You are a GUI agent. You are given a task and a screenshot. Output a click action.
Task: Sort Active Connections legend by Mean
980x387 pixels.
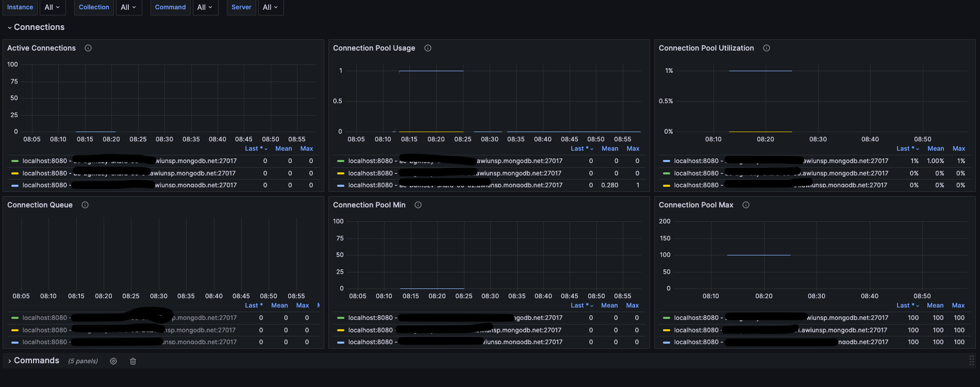[x=284, y=149]
